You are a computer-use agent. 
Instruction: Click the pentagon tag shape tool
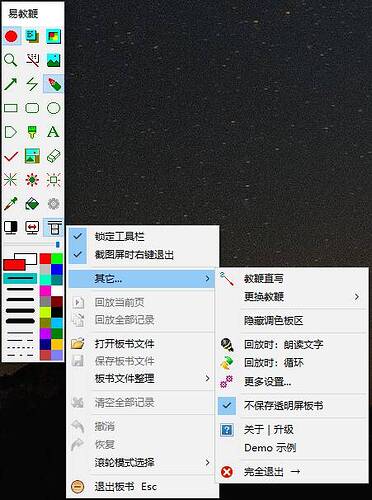[x=11, y=132]
